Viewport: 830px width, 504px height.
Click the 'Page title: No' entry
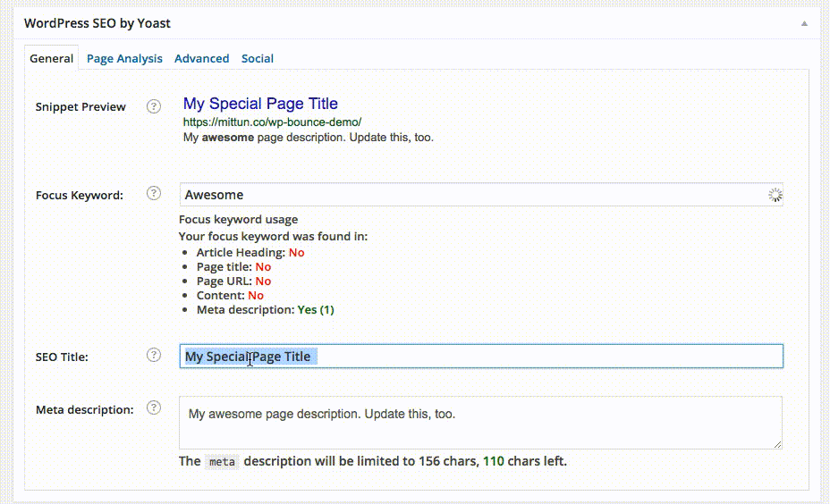[x=234, y=266]
